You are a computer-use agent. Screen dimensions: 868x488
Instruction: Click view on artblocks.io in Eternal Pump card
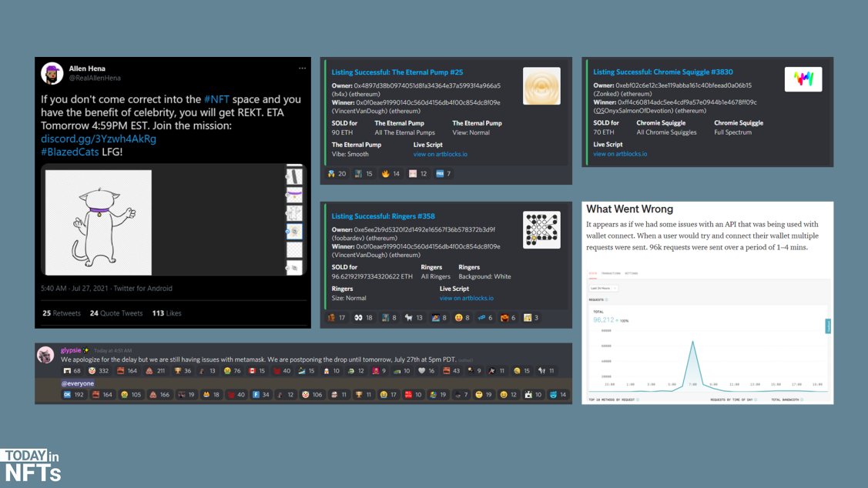[440, 155]
